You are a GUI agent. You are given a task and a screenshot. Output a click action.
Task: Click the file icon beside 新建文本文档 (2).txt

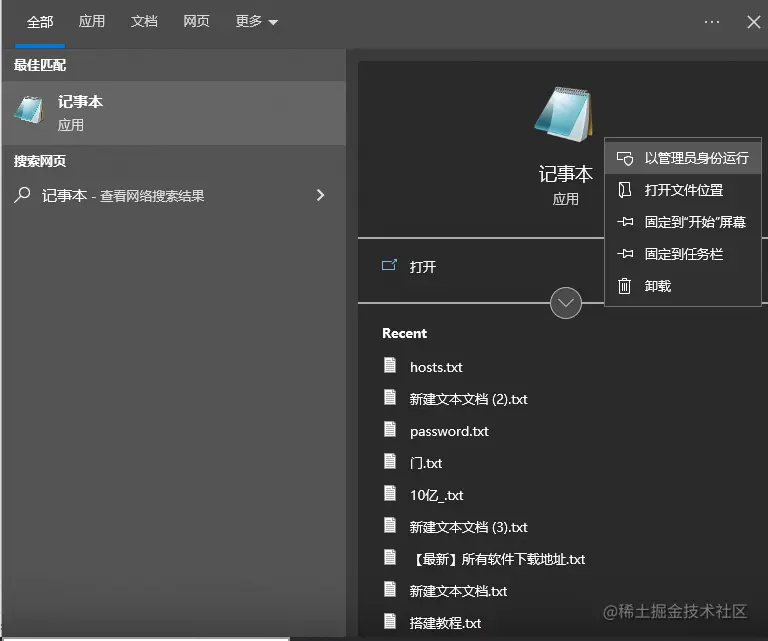(390, 397)
